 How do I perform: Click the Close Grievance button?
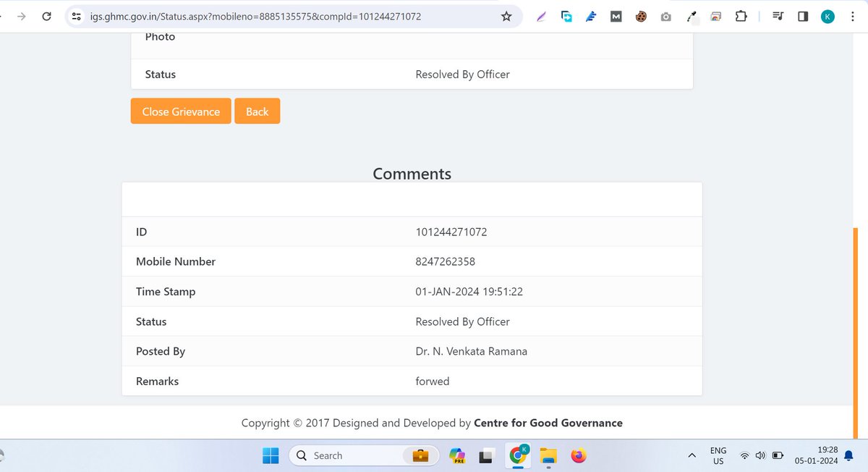tap(181, 111)
